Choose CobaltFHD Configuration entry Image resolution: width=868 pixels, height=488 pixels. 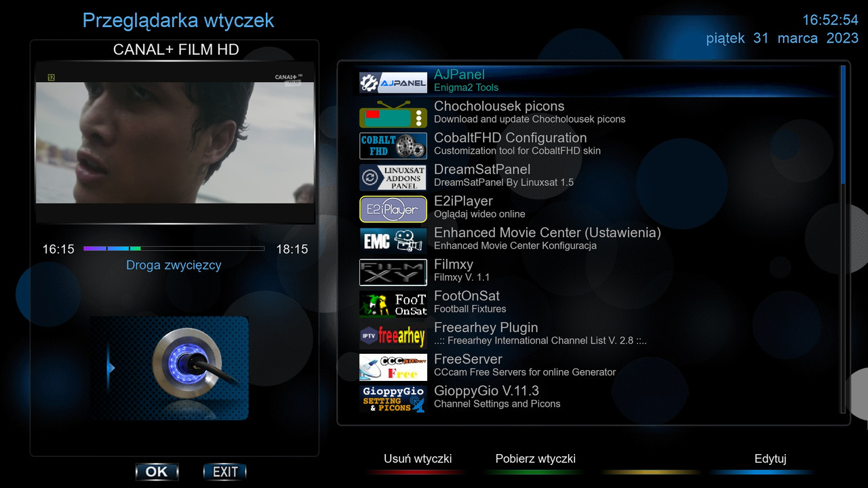click(511, 138)
